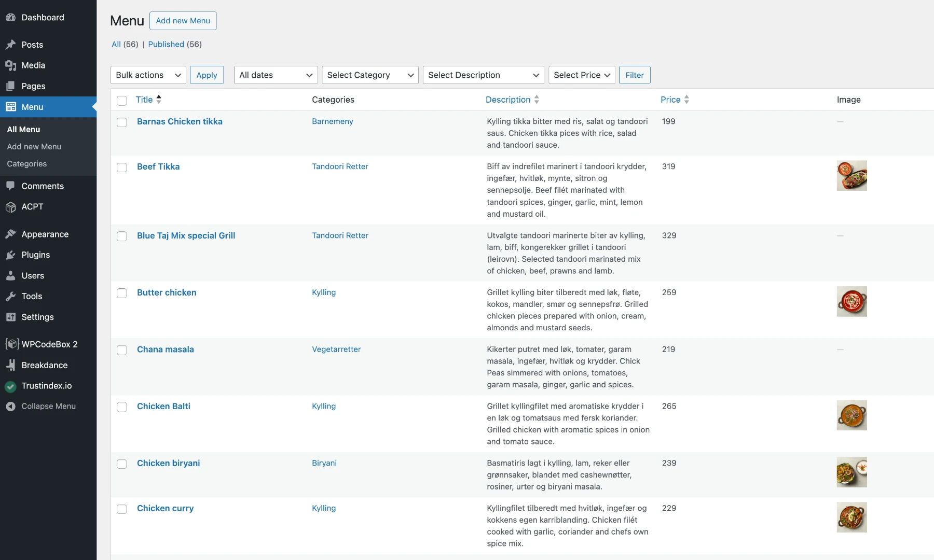
Task: Click the Add new Menu button
Action: (183, 21)
